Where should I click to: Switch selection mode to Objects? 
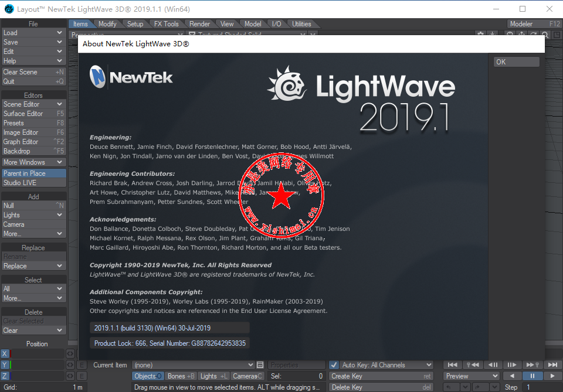148,376
